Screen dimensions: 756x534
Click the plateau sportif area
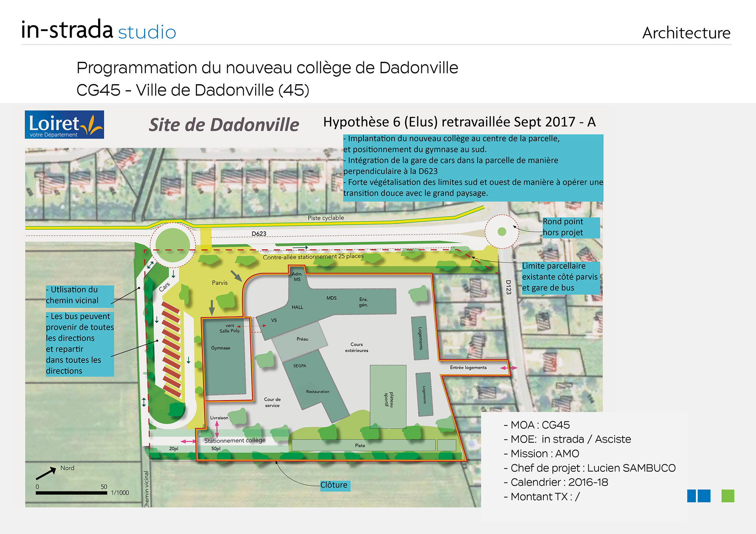pyautogui.click(x=388, y=397)
